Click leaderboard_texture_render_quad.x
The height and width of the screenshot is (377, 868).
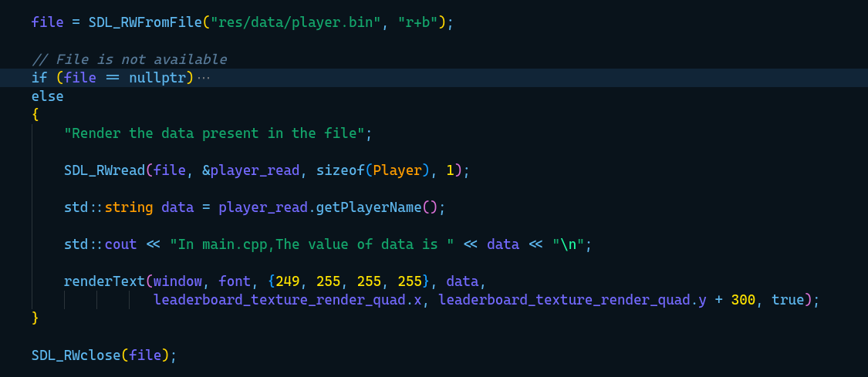click(x=288, y=300)
